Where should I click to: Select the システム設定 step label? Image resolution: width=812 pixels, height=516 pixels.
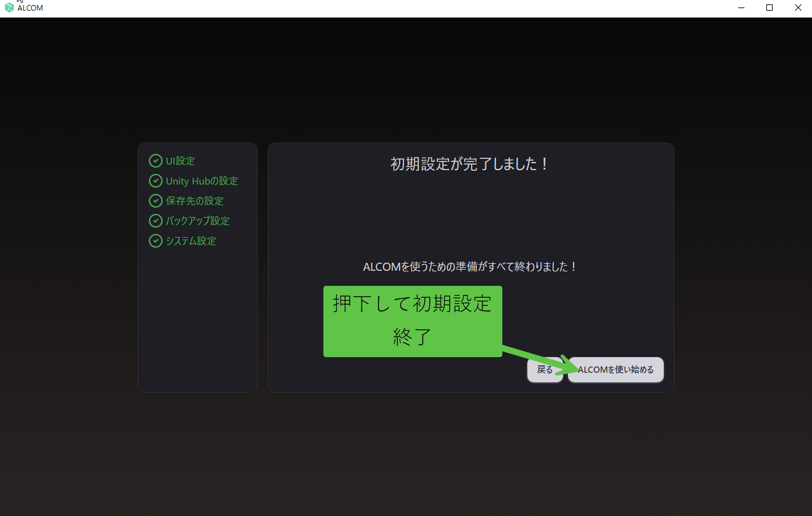[x=191, y=241]
